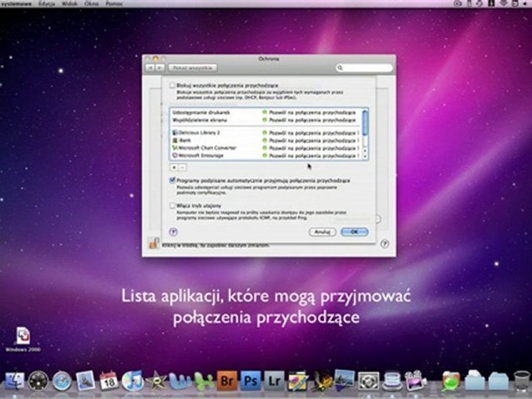Open the second folder stack in Dock
The height and width of the screenshot is (399, 532).
point(498,381)
